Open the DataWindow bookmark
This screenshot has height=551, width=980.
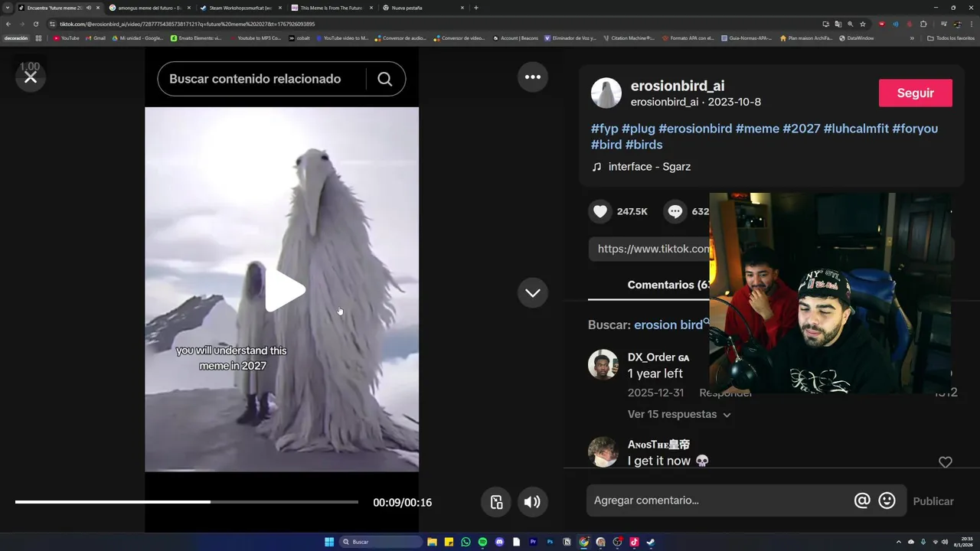856,37
